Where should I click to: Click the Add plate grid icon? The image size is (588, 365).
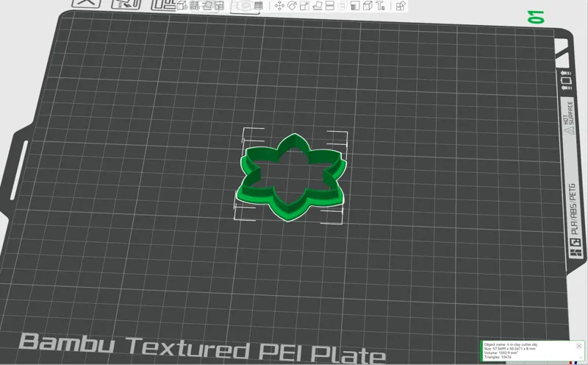(194, 5)
